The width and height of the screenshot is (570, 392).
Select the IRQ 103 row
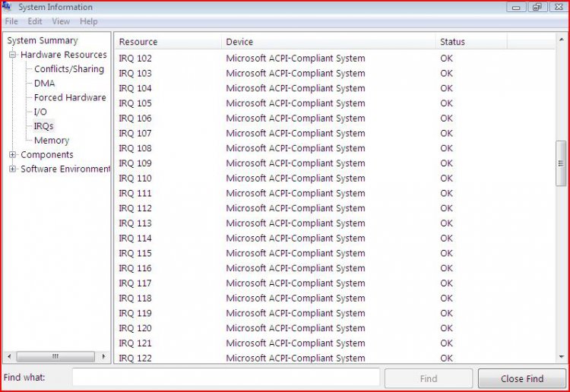[x=335, y=74]
